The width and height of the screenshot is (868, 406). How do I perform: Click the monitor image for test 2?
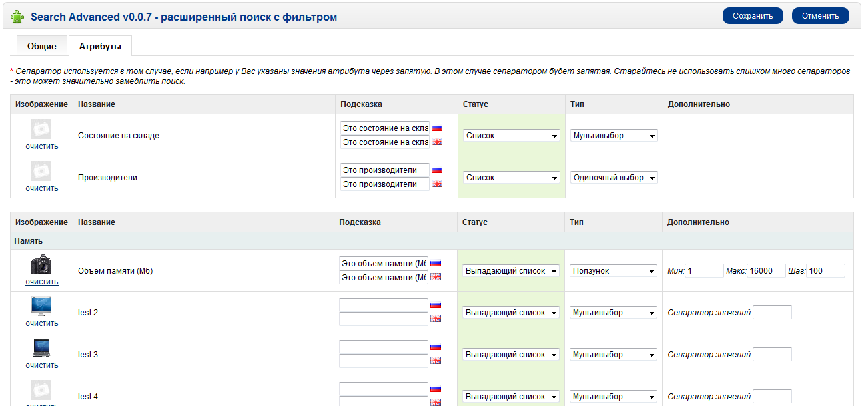pyautogui.click(x=41, y=306)
